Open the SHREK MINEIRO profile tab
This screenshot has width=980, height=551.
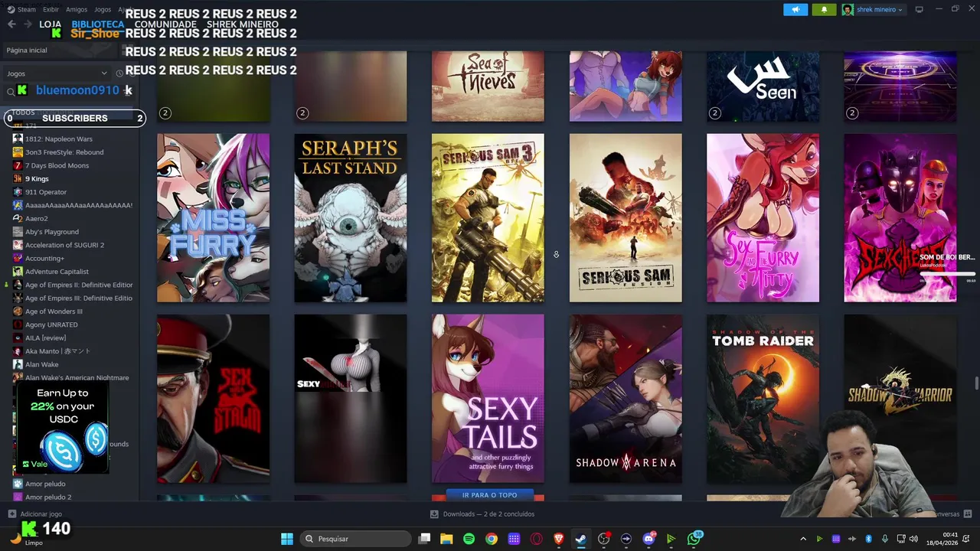coord(242,24)
